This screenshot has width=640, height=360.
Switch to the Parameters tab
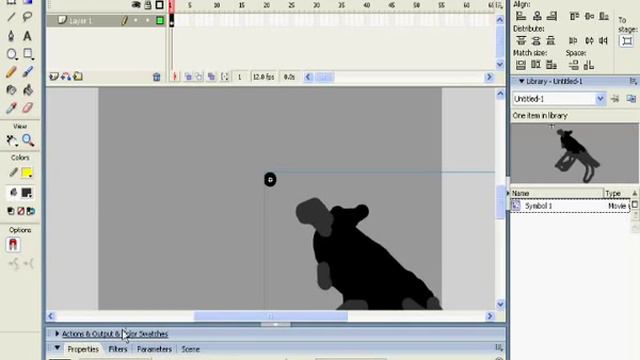pos(154,349)
